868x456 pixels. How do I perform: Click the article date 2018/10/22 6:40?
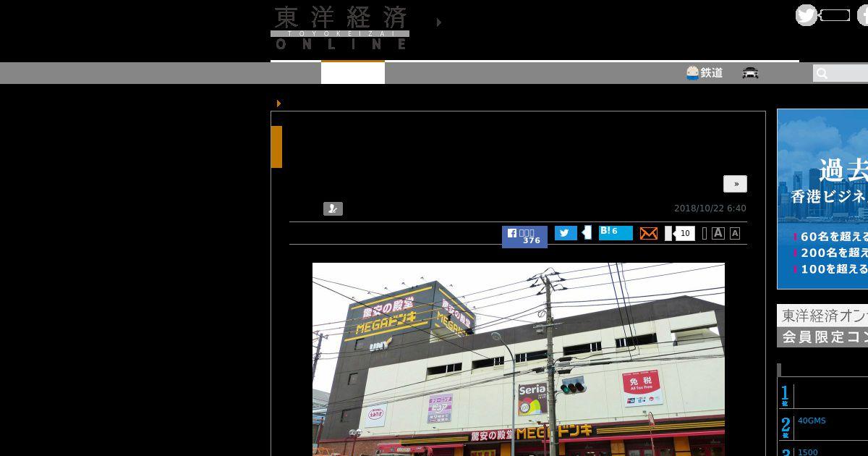point(710,208)
